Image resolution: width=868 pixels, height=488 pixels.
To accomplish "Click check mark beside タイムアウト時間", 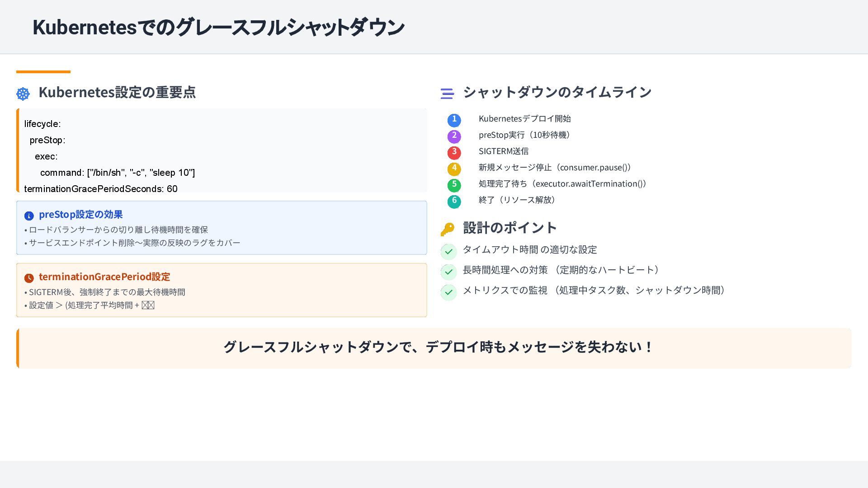I will pyautogui.click(x=448, y=252).
